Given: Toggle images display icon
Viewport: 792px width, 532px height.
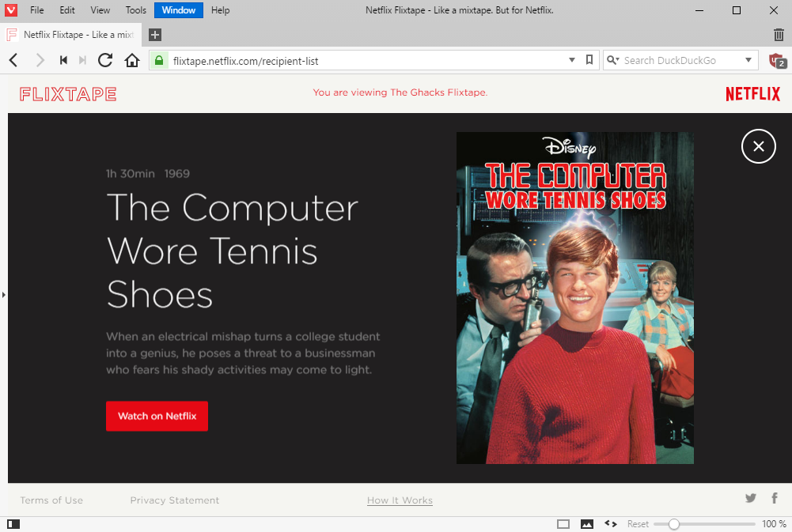Looking at the screenshot, I should click(587, 524).
